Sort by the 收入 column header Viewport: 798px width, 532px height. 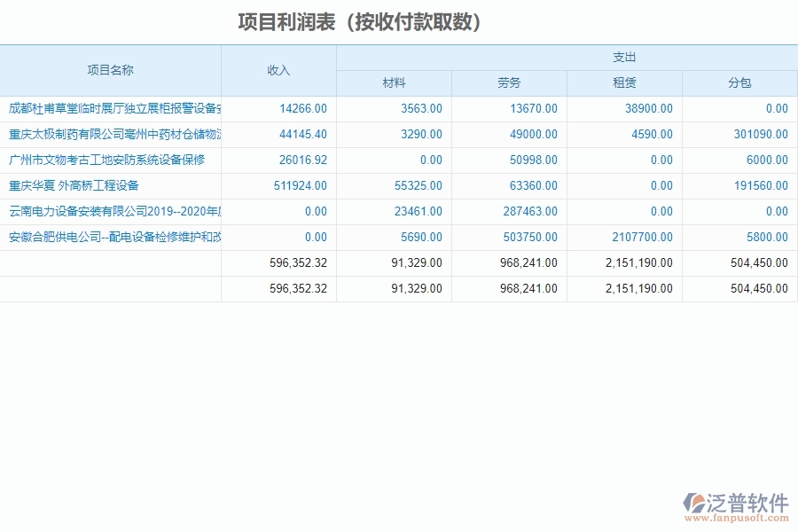click(x=280, y=69)
